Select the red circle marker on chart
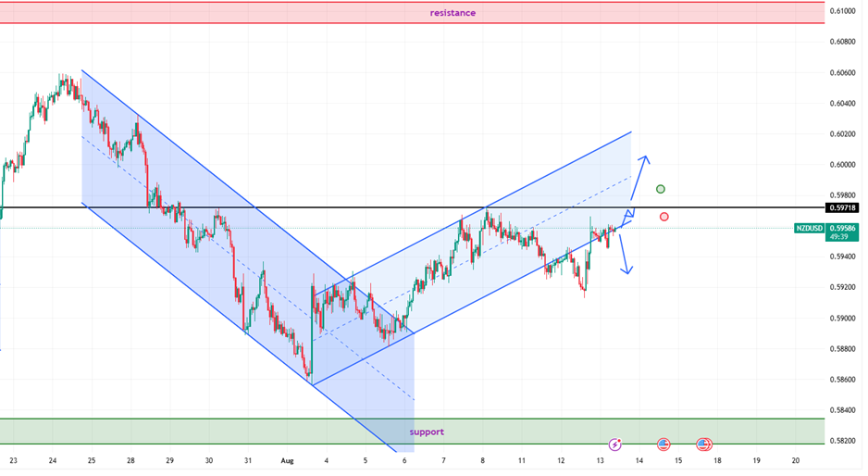 [x=663, y=217]
